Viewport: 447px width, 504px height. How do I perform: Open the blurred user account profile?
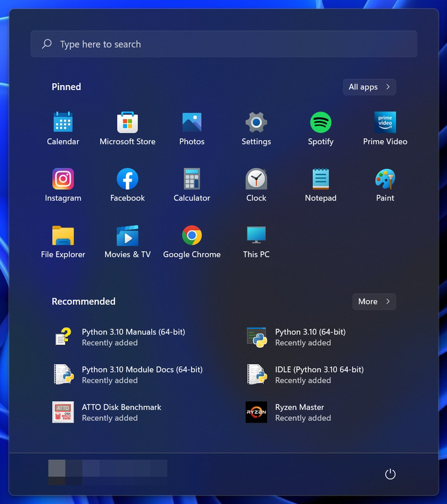click(108, 472)
